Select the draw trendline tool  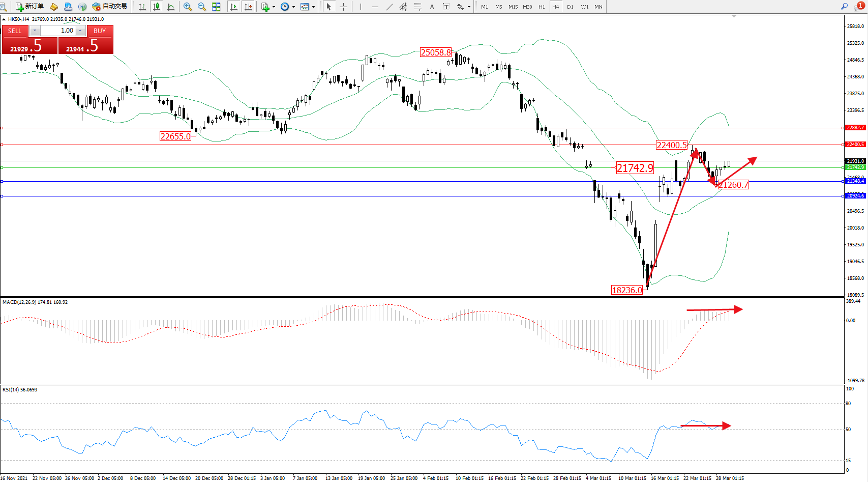pos(389,7)
